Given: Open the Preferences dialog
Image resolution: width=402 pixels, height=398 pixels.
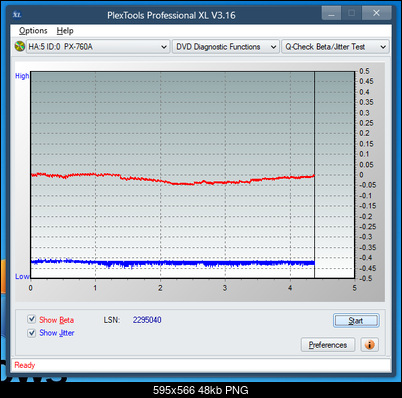Looking at the screenshot, I should [x=328, y=345].
